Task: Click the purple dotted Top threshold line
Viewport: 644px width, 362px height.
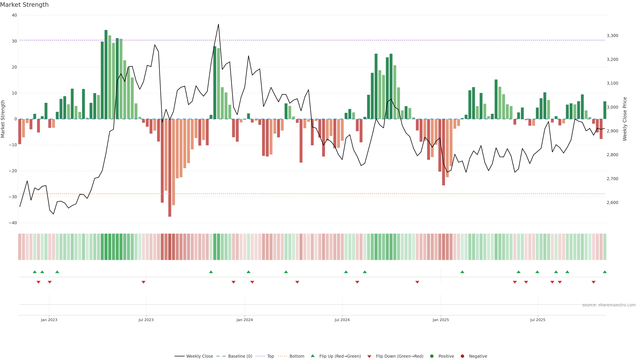Action: (300, 40)
